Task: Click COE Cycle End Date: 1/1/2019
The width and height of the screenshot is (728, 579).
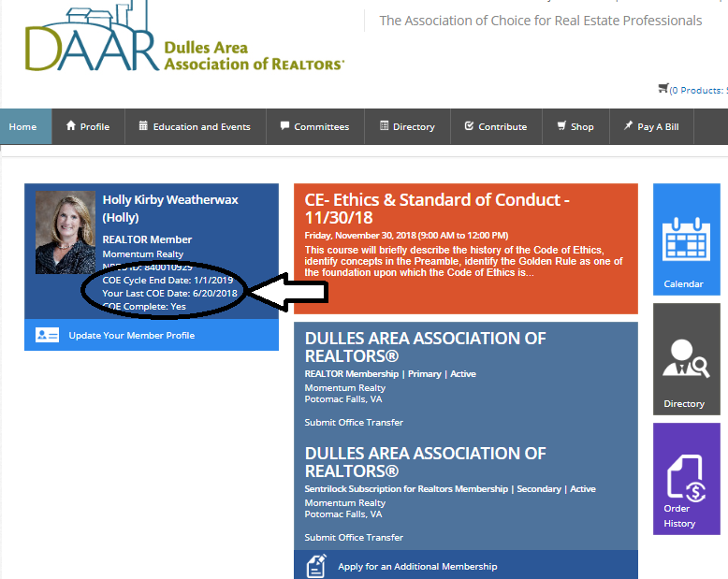Action: [x=167, y=281]
